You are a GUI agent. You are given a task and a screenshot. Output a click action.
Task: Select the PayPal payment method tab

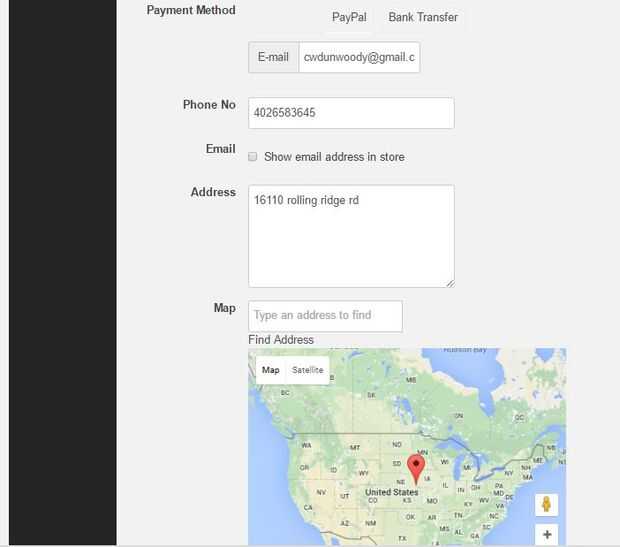349,17
